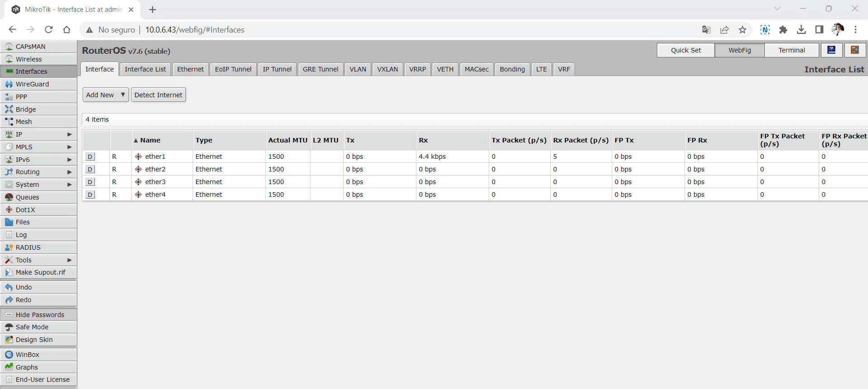
Task: Open the End-User License page
Action: [38, 380]
